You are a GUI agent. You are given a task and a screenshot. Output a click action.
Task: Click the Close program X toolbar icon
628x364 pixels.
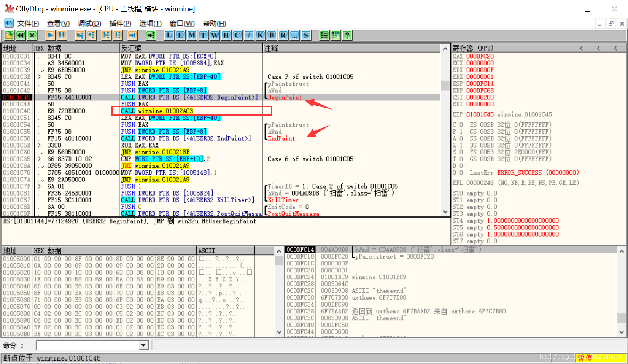tap(32, 35)
